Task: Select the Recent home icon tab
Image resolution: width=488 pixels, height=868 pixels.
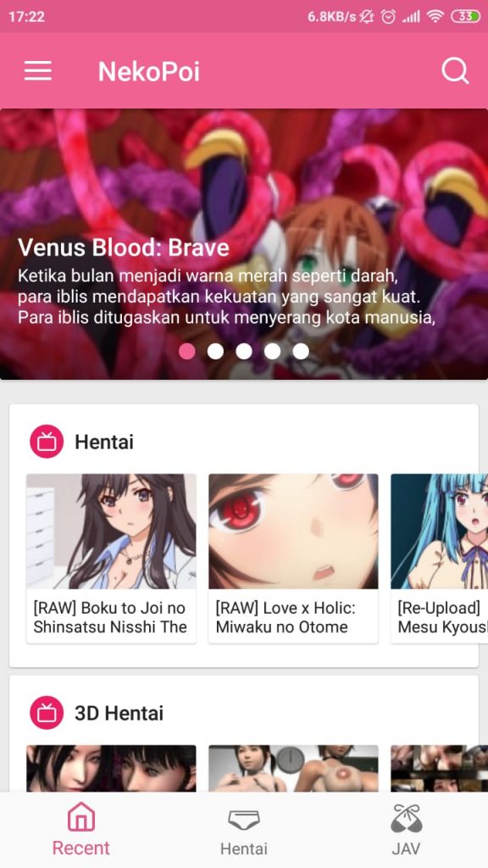Action: click(81, 829)
